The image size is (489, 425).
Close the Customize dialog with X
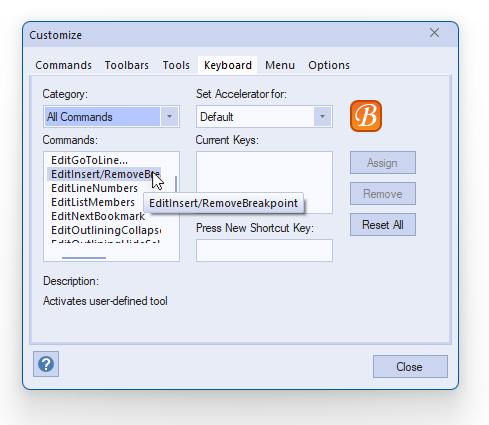click(x=434, y=33)
